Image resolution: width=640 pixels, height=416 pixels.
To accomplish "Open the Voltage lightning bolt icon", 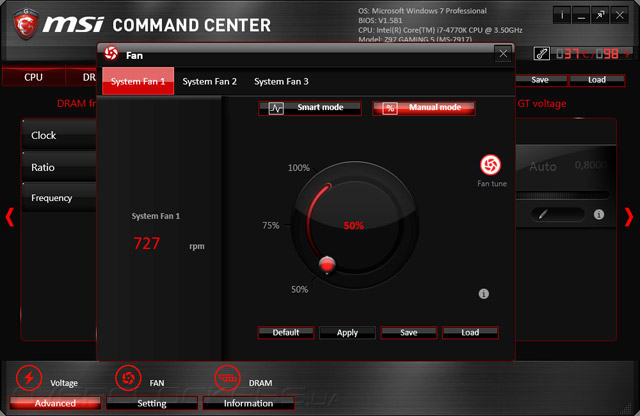I will click(x=29, y=378).
